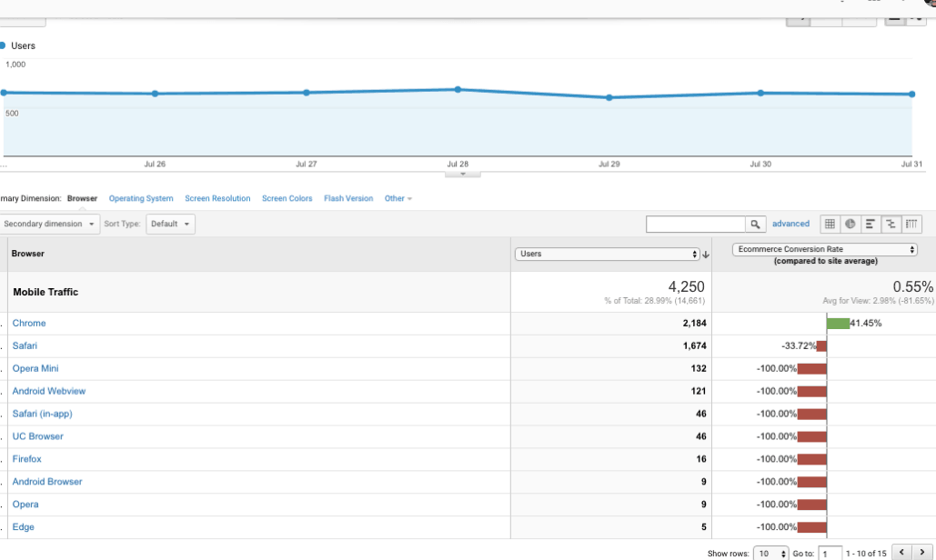This screenshot has width=936, height=560.
Task: Switch to the pivot table view
Action: click(x=912, y=224)
